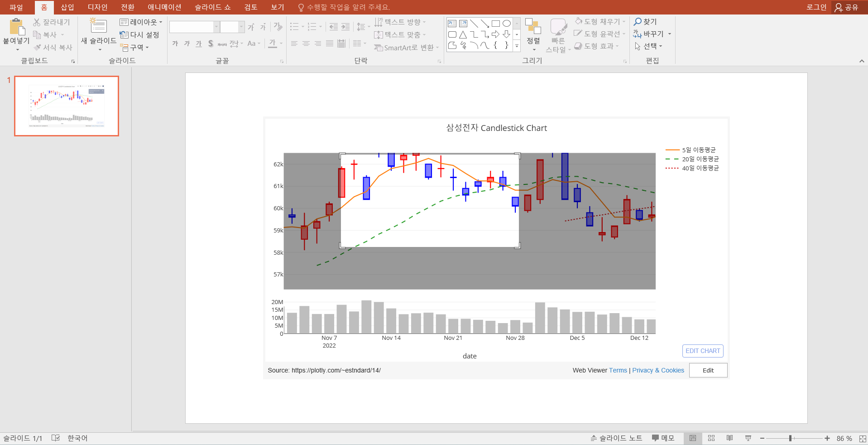868x445 pixels.
Task: Toggle Slide Notes (슬라이드 노트) in status bar
Action: (616, 438)
